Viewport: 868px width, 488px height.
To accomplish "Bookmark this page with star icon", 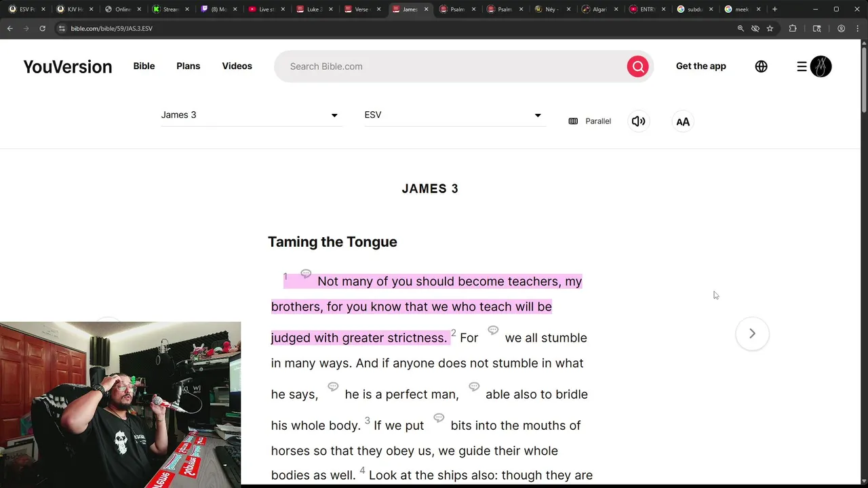I will [x=770, y=28].
